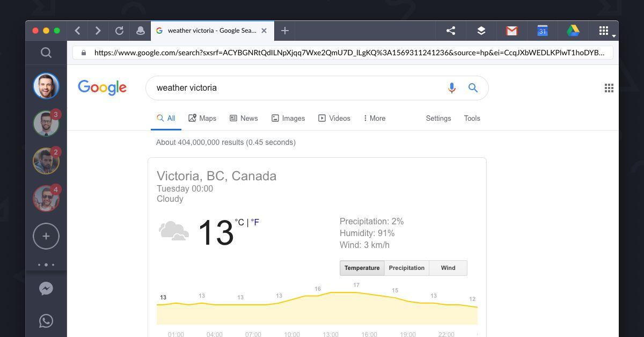
Task: Switch to the News results tab
Action: click(244, 118)
